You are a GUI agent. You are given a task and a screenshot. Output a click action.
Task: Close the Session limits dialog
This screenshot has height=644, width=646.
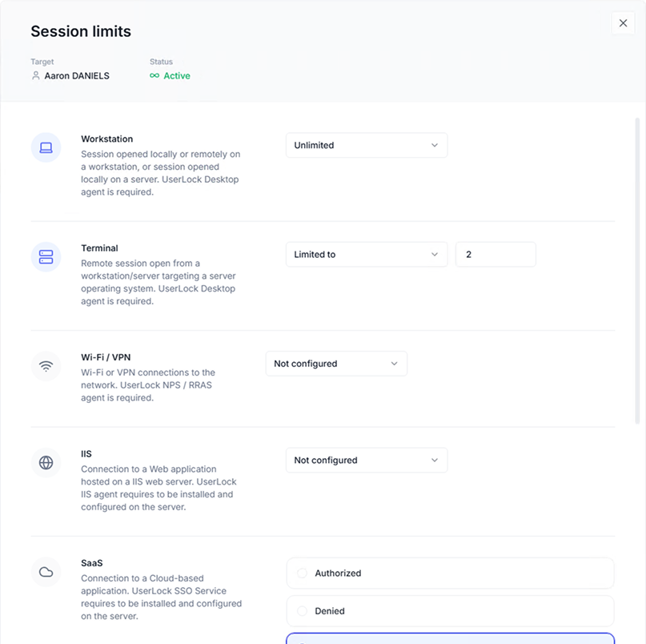pyautogui.click(x=623, y=23)
